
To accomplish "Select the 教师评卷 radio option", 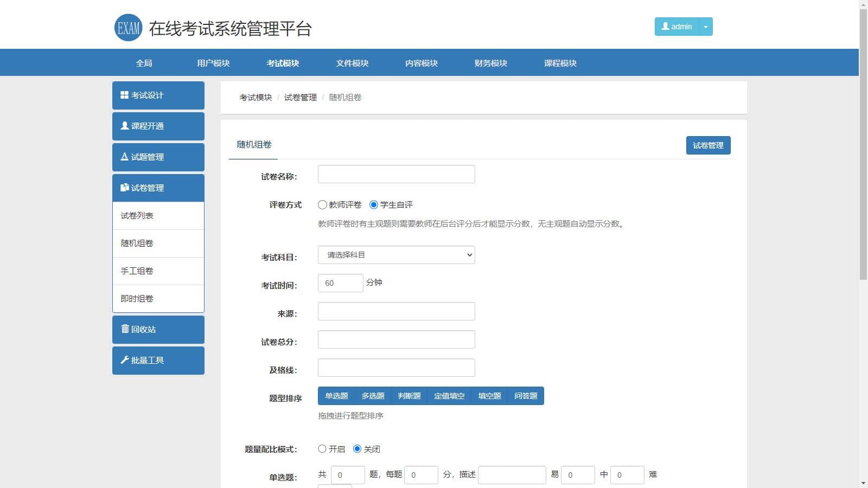I will click(322, 205).
